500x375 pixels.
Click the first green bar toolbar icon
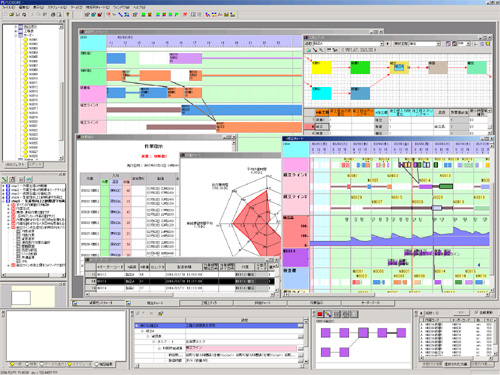pos(143,15)
